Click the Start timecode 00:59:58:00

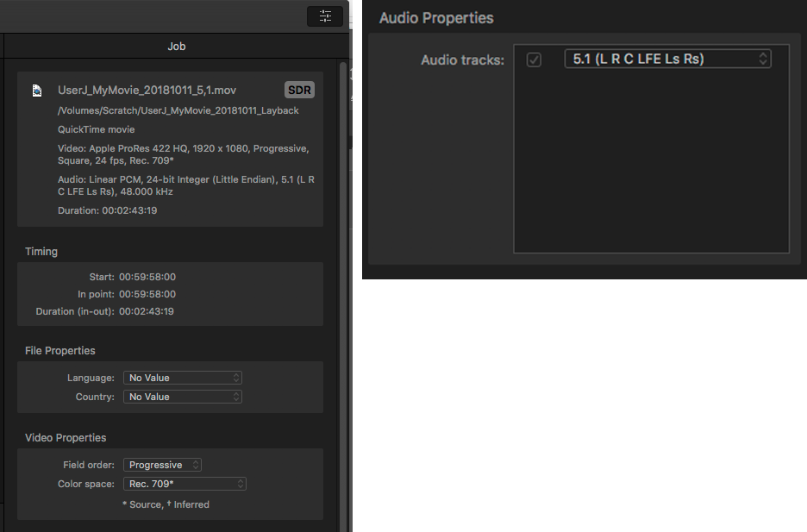147,277
